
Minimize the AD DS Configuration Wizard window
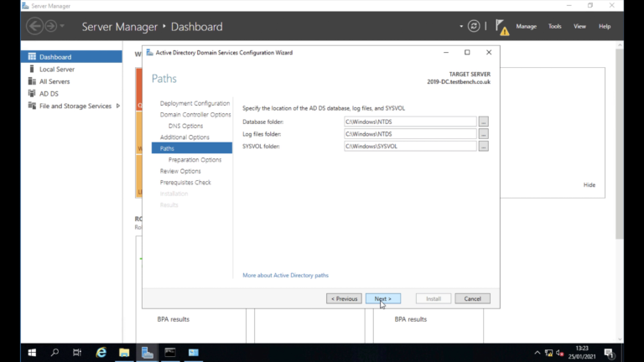coord(446,52)
